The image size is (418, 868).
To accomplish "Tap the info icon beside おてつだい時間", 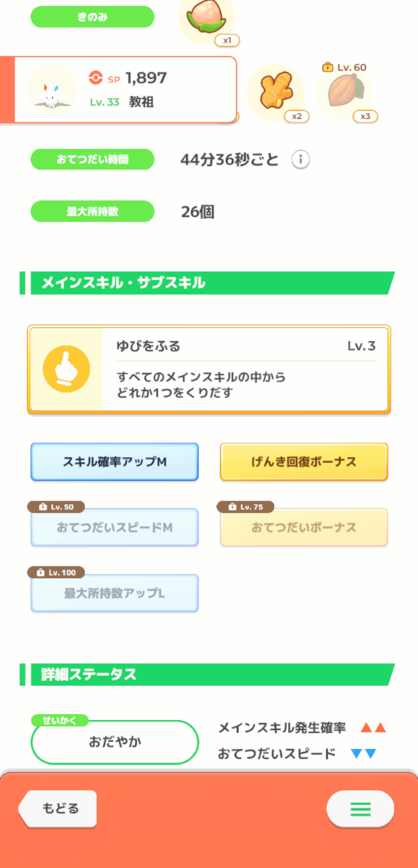I will pos(300,160).
